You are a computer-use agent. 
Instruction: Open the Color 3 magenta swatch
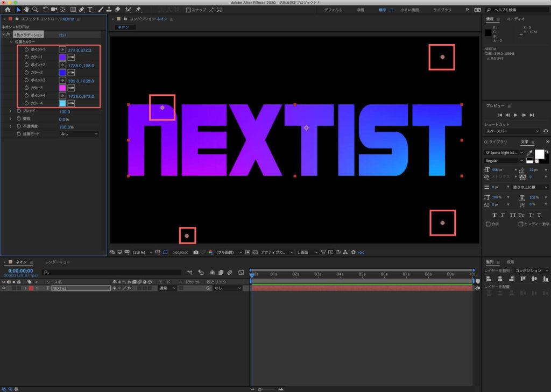click(x=62, y=88)
